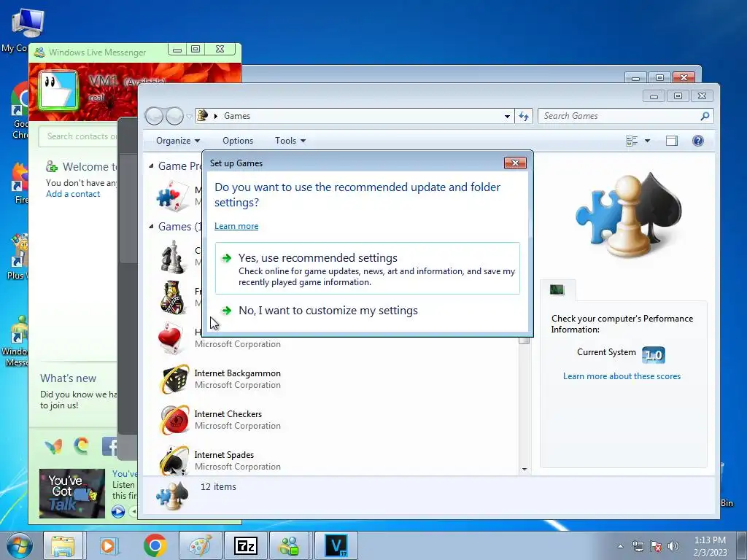Open the recent pages dropdown arrow
Image resolution: width=747 pixels, height=560 pixels.
[x=189, y=116]
